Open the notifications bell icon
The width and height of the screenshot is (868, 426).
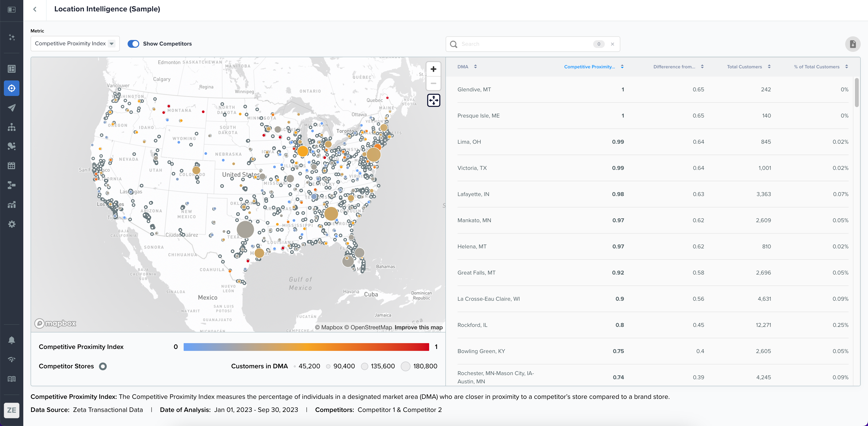point(11,340)
